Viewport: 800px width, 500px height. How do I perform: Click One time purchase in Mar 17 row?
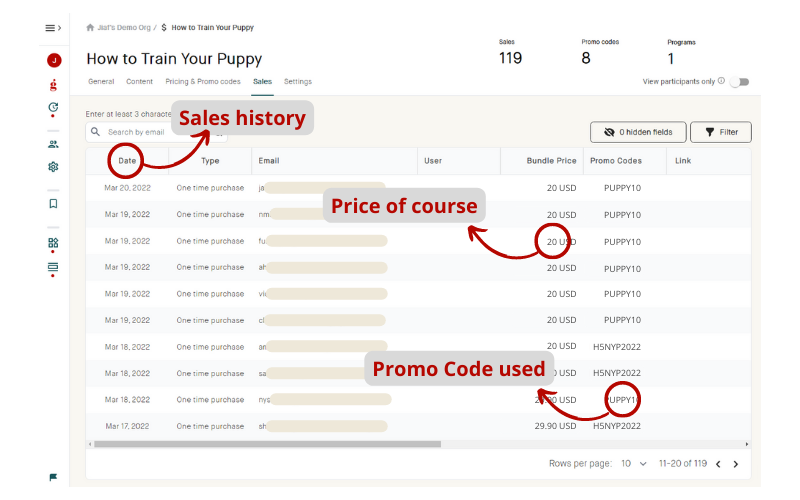(210, 426)
